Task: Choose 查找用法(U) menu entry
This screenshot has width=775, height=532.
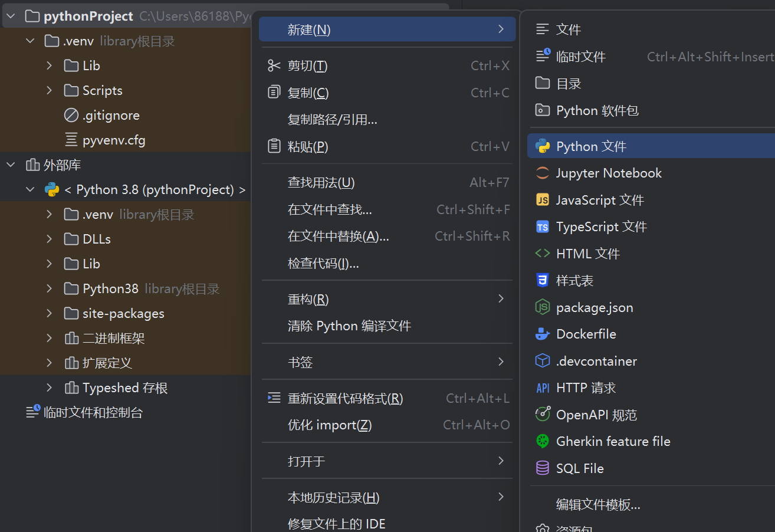Action: click(x=387, y=182)
